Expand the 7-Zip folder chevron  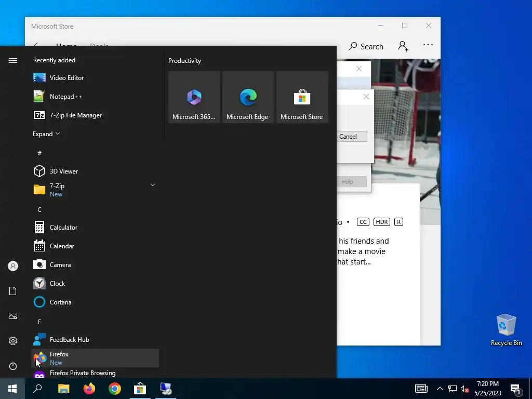click(153, 185)
